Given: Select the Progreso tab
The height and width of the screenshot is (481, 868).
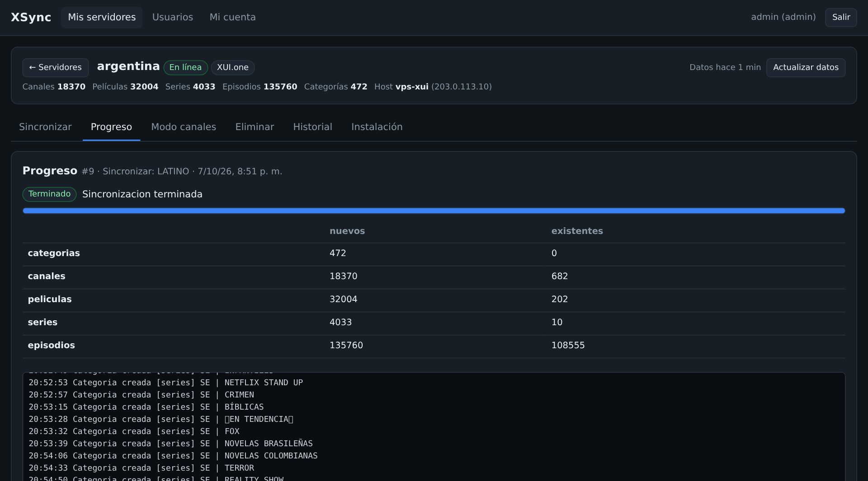Looking at the screenshot, I should coord(111,127).
